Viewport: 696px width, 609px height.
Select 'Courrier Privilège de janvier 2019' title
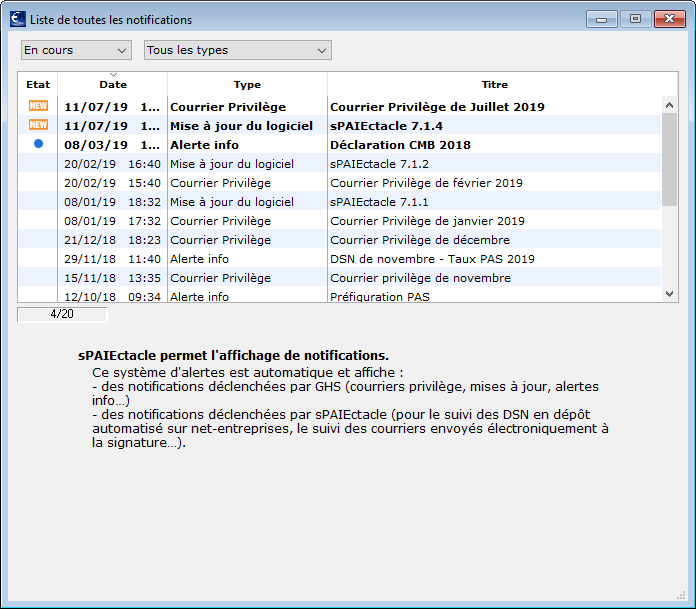(427, 221)
